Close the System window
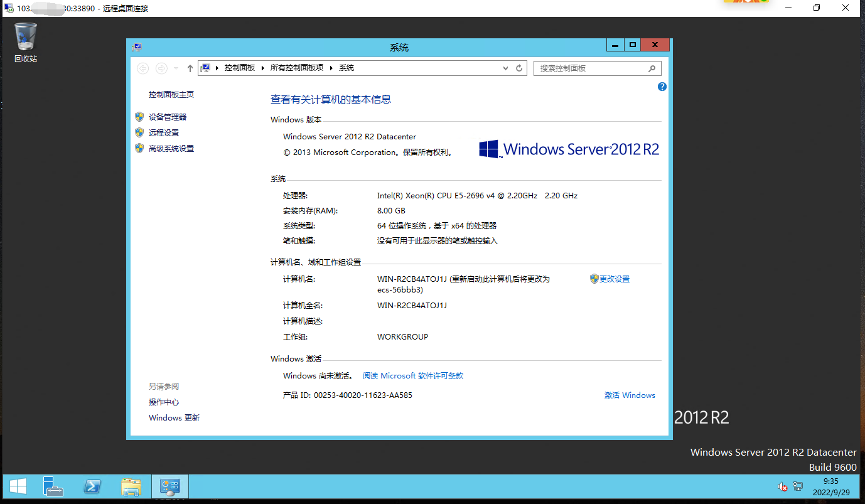Screen dimensions: 865x504 click(655, 45)
